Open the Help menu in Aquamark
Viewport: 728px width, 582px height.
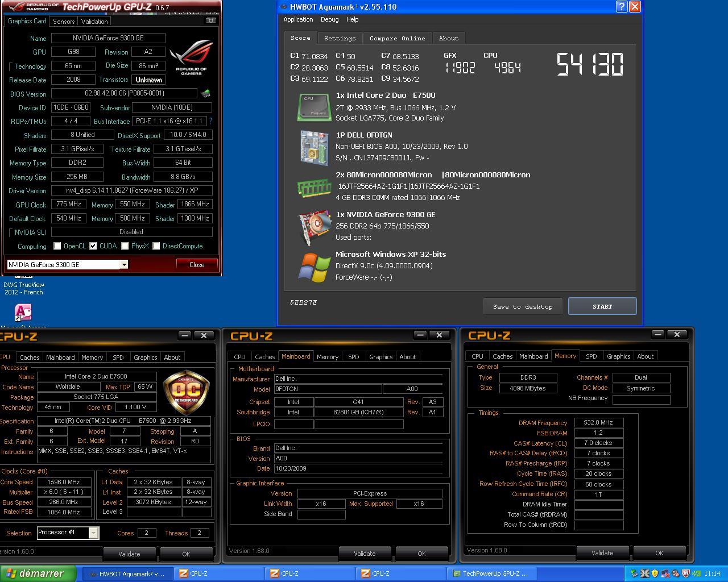352,19
